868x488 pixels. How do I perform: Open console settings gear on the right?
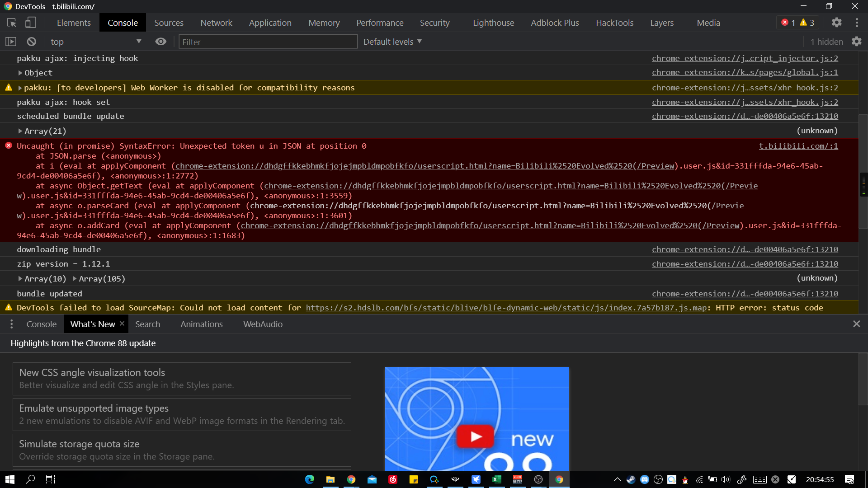858,41
